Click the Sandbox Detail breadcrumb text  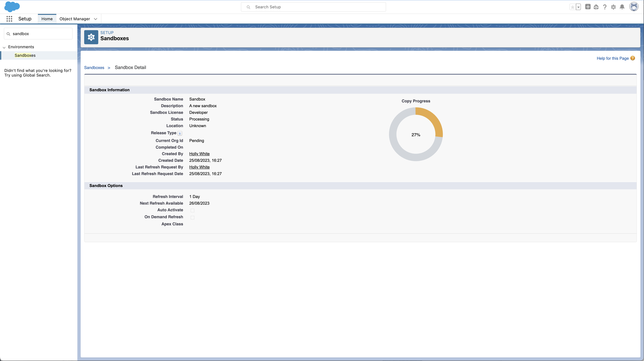130,67
